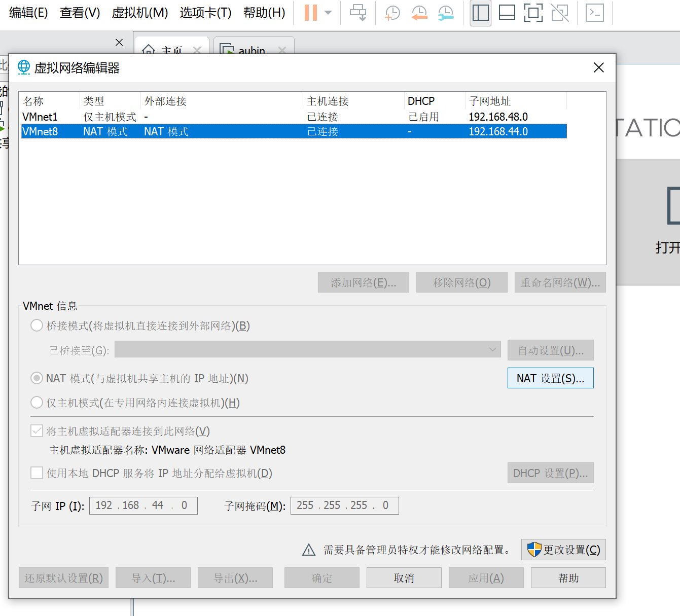The width and height of the screenshot is (680, 616).
Task: Select the 仅主机模式 radio button in VMnet 信息
Action: [37, 403]
